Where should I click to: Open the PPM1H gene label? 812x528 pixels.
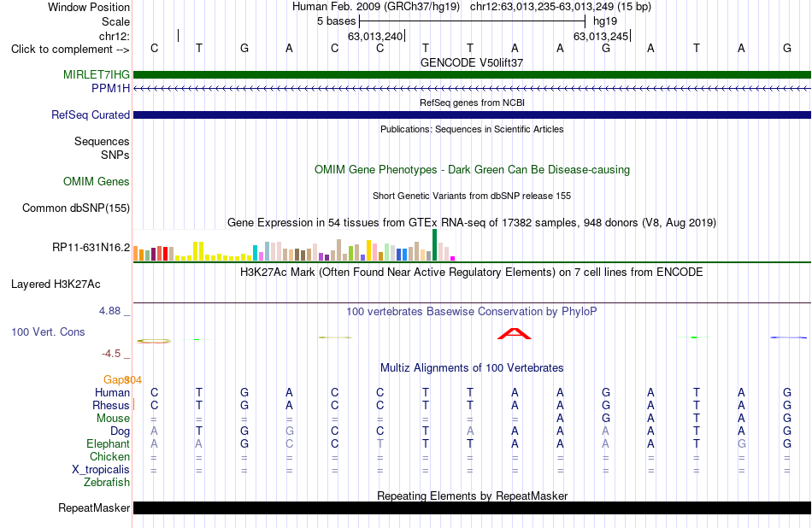tap(110, 89)
